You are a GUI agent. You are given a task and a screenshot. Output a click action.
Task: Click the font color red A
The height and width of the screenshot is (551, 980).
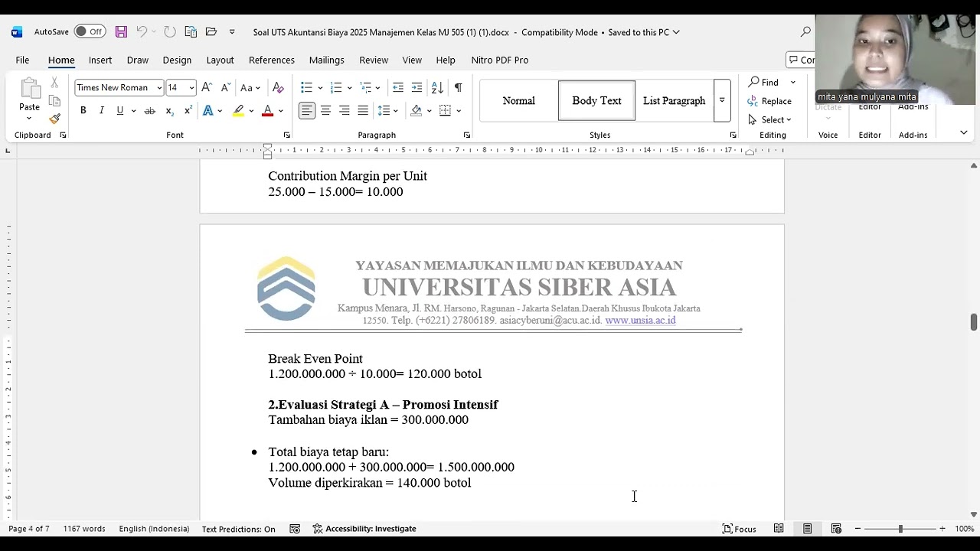coord(267,111)
